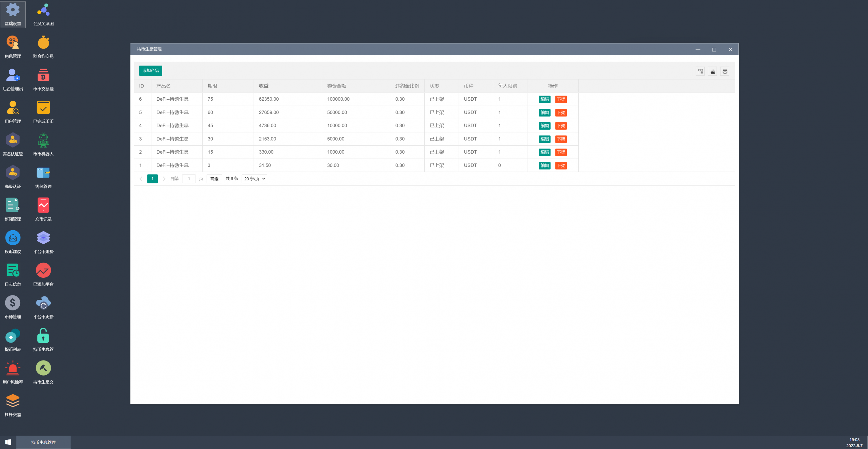Click the 添加产品 button
Screen dimensions: 868x449
coord(150,71)
